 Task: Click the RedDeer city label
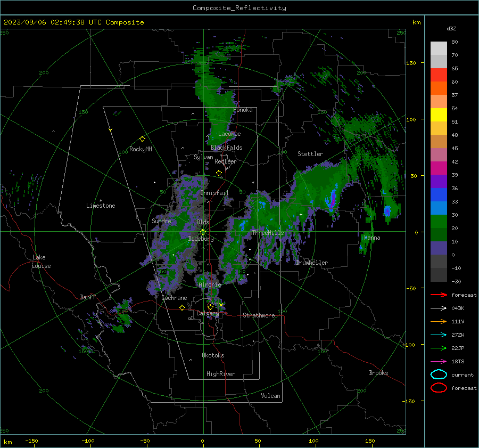click(x=226, y=161)
